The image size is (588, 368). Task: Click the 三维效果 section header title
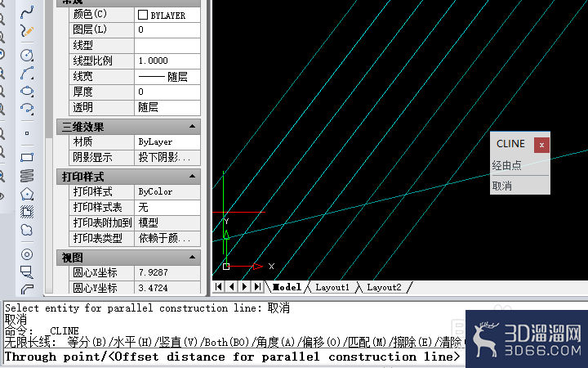tap(82, 127)
